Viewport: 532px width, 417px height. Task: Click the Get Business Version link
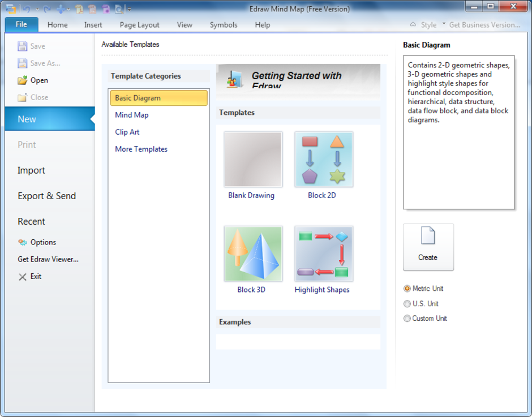point(484,25)
